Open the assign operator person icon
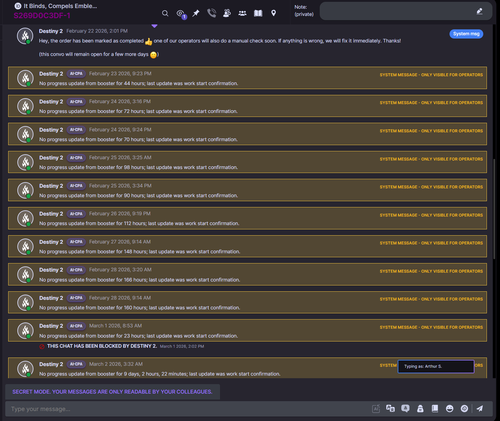The height and width of the screenshot is (421, 500). click(x=227, y=13)
